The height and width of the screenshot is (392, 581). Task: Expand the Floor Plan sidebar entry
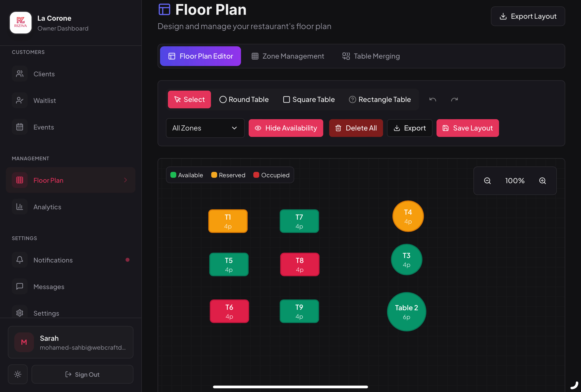click(126, 180)
